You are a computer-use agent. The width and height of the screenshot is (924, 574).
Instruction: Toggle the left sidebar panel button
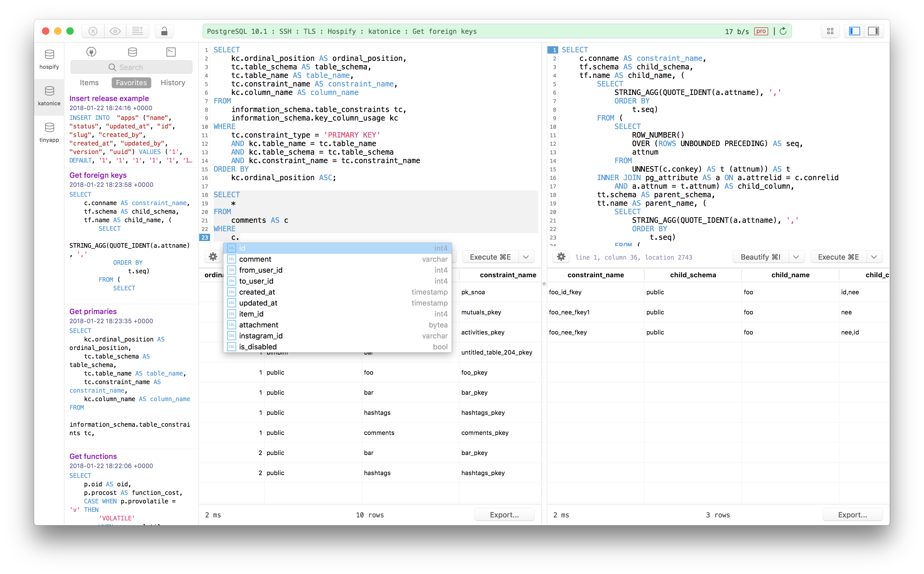click(854, 31)
